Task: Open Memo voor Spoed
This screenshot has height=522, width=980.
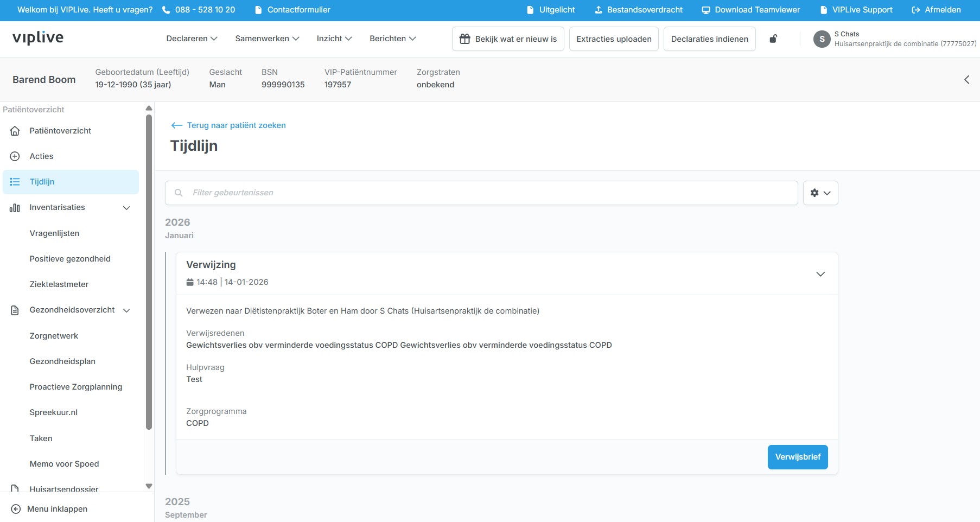Action: 65,464
